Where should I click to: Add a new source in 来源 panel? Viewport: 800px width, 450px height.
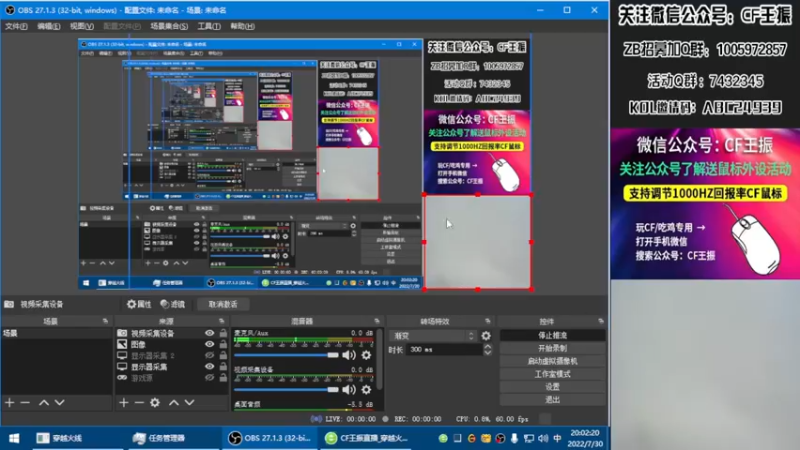pyautogui.click(x=123, y=403)
